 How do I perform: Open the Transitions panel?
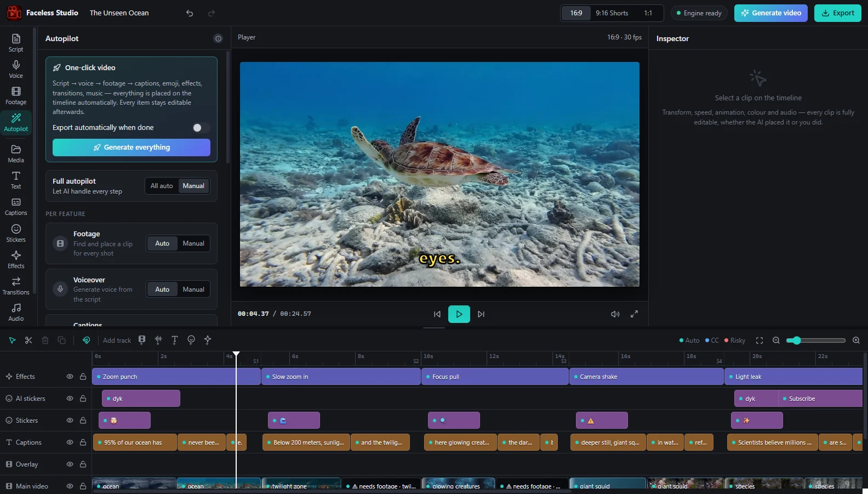tap(16, 286)
